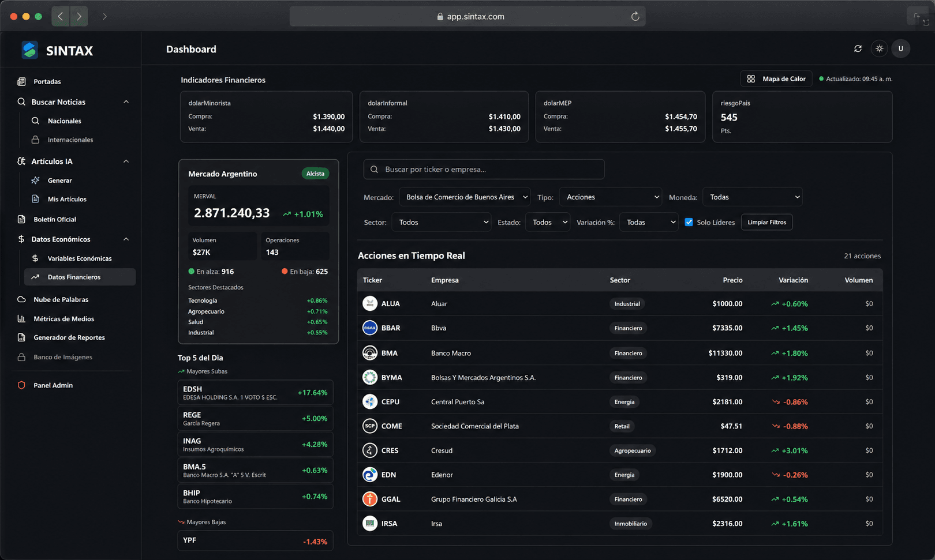The height and width of the screenshot is (560, 935).
Task: Open Métricas de Medios page
Action: tap(64, 318)
